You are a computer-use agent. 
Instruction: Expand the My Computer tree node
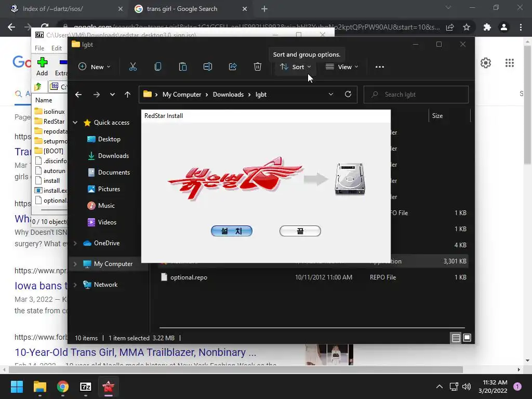(75, 264)
